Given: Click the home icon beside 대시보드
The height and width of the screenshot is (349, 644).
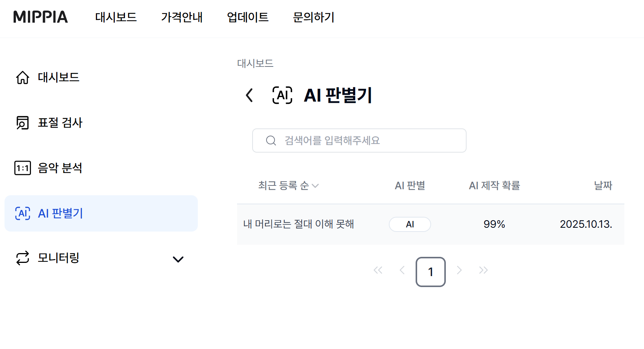Looking at the screenshot, I should tap(23, 77).
